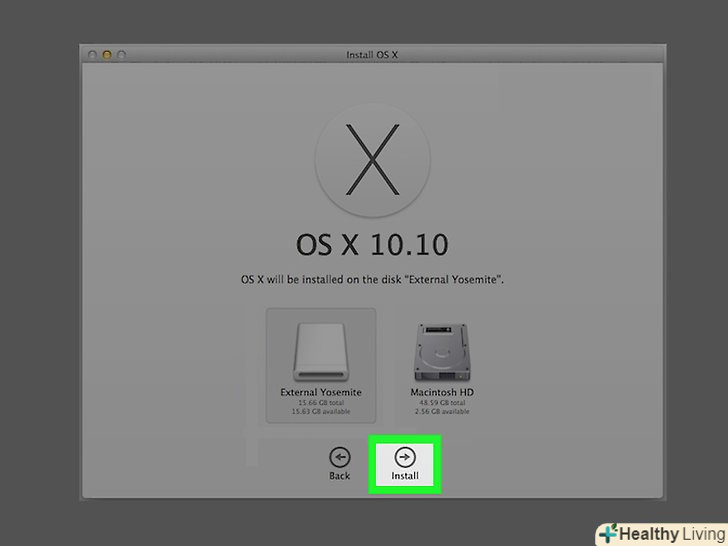Select the Macintosh HD drive icon
Viewport: 728px width, 546px height.
click(x=442, y=352)
